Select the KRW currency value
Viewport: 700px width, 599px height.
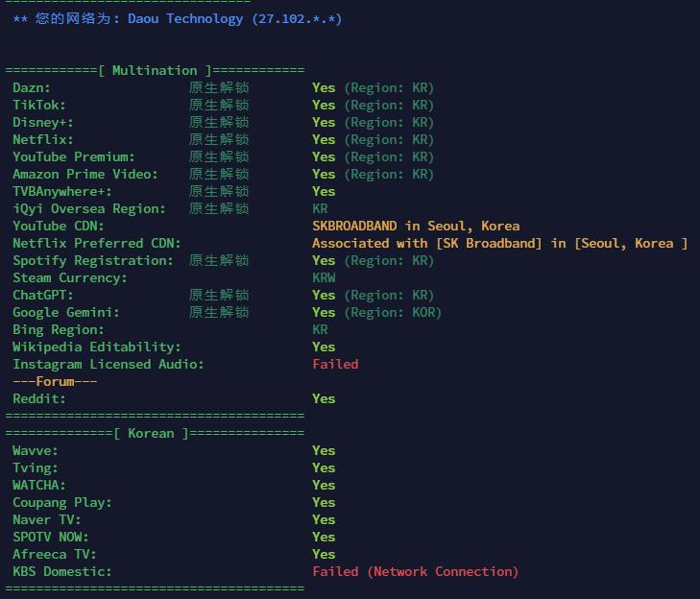click(x=324, y=277)
